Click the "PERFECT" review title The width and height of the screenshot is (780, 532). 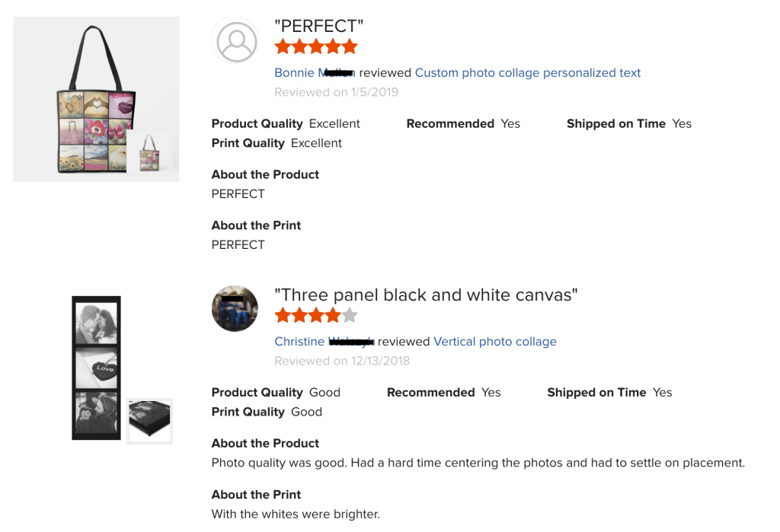point(318,26)
